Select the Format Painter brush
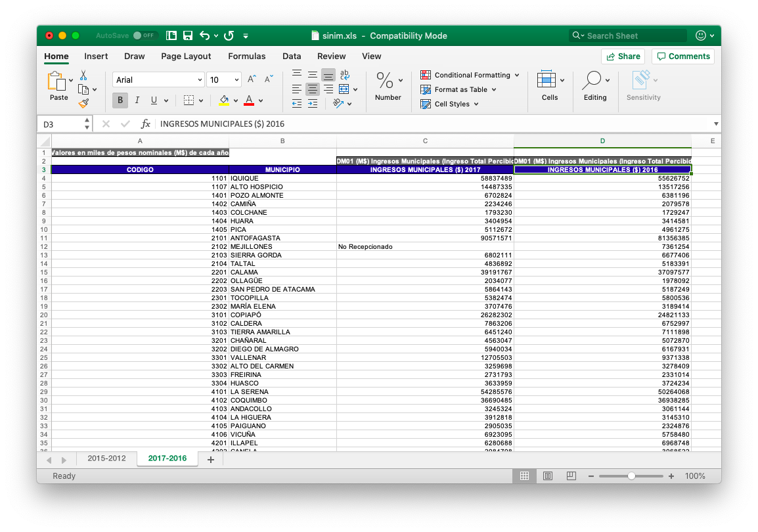Viewport: 758px width, 532px height. click(83, 103)
